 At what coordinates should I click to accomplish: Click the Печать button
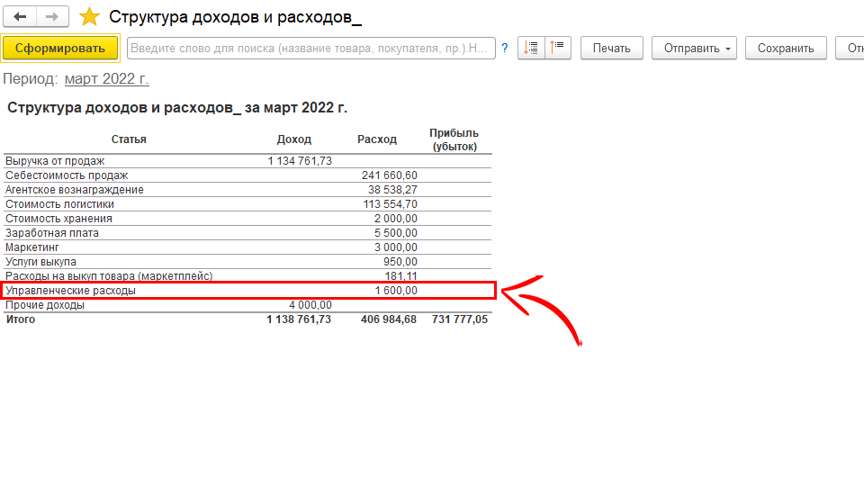pos(611,49)
